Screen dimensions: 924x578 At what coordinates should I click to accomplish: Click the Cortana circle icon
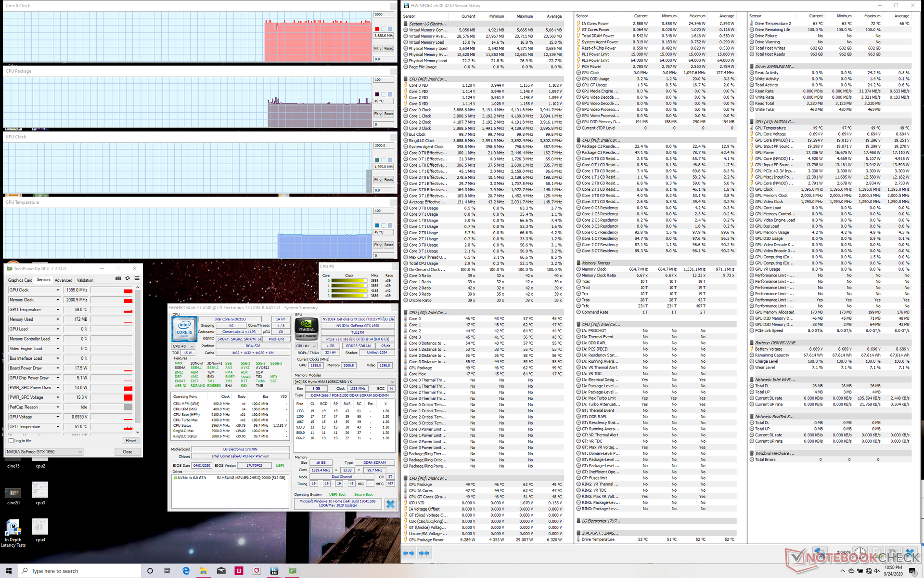[x=150, y=571]
